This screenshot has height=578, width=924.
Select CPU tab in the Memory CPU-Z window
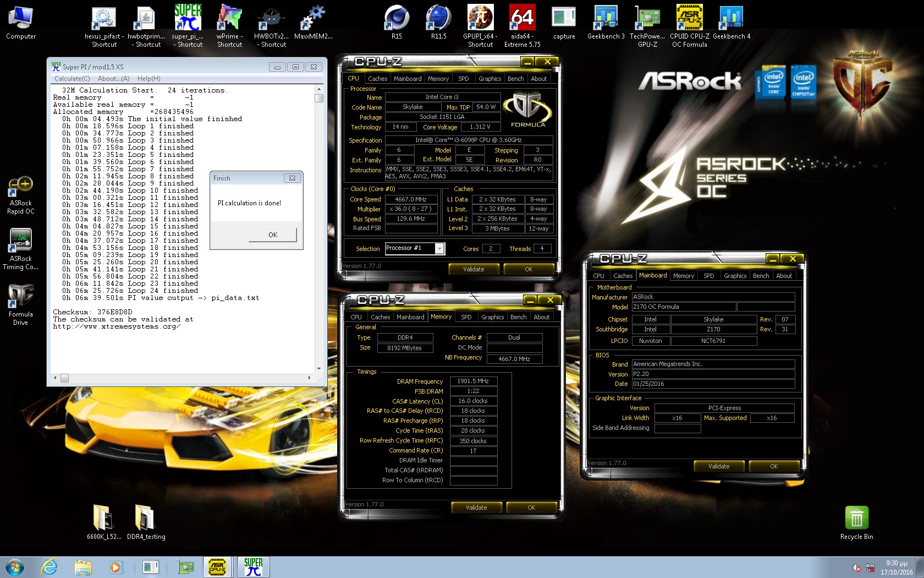(x=356, y=317)
